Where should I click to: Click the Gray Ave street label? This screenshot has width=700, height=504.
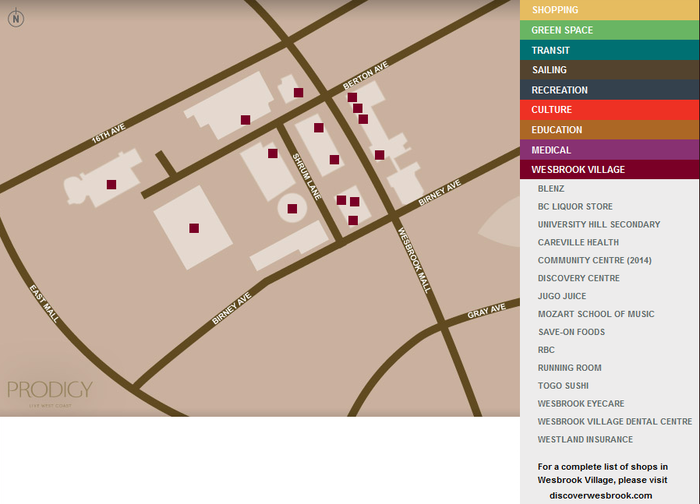pos(486,311)
